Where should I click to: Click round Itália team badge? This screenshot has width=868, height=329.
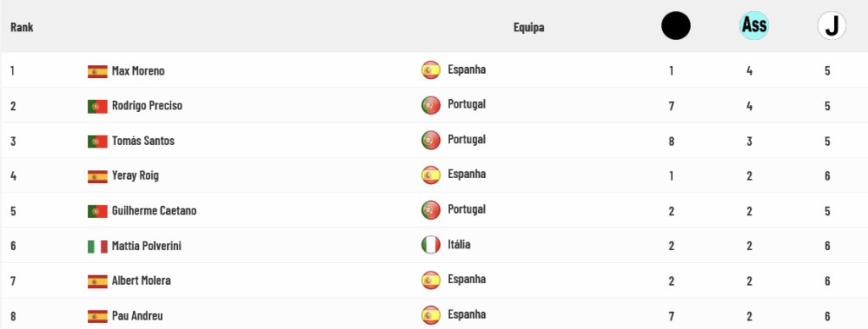pos(431,245)
